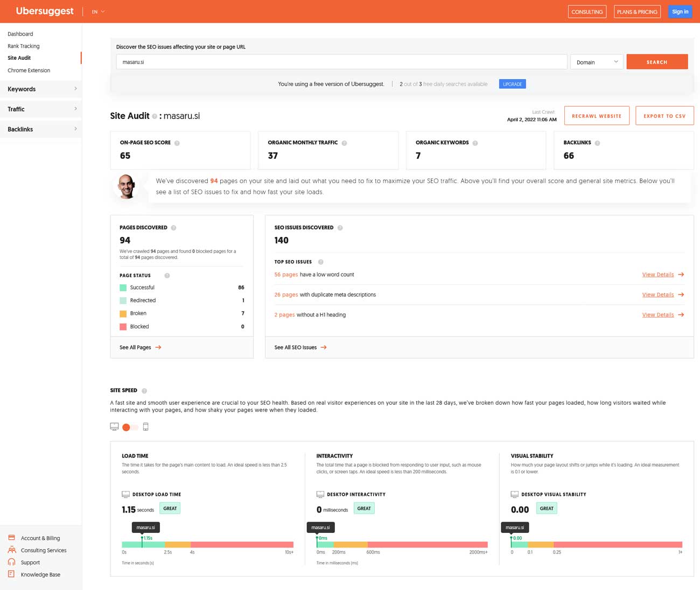Screen dimensions: 700x590
Task: Open the EN language dropdown
Action: pos(98,12)
